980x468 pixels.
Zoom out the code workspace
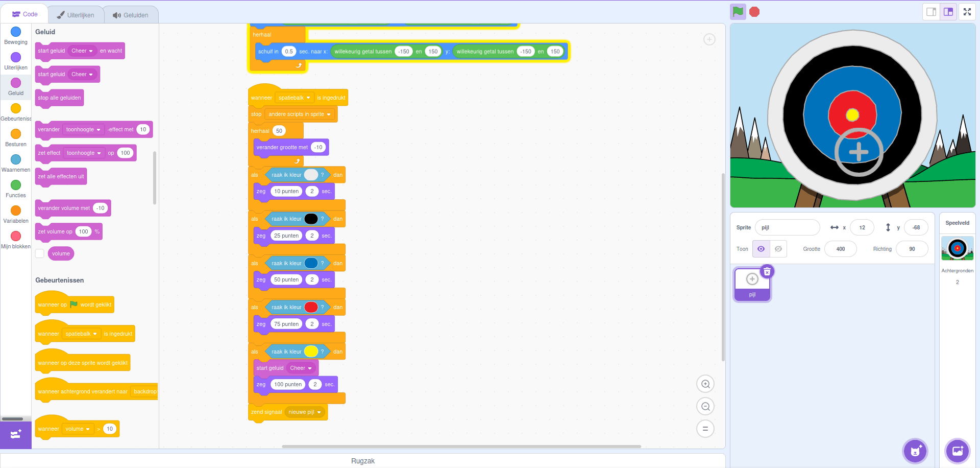[705, 406]
